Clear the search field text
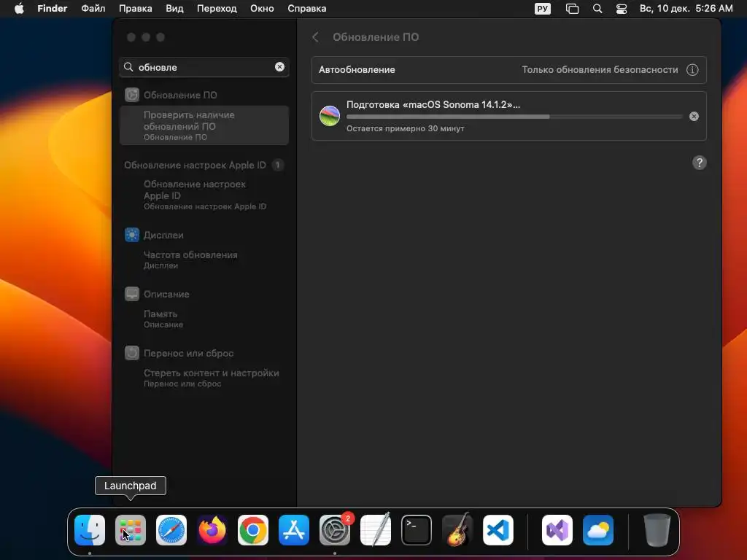 click(x=279, y=67)
